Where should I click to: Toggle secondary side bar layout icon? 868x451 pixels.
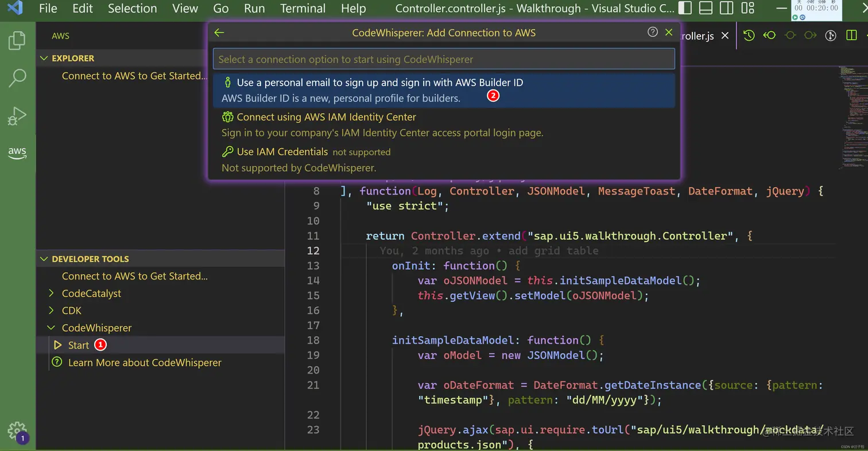click(x=726, y=8)
